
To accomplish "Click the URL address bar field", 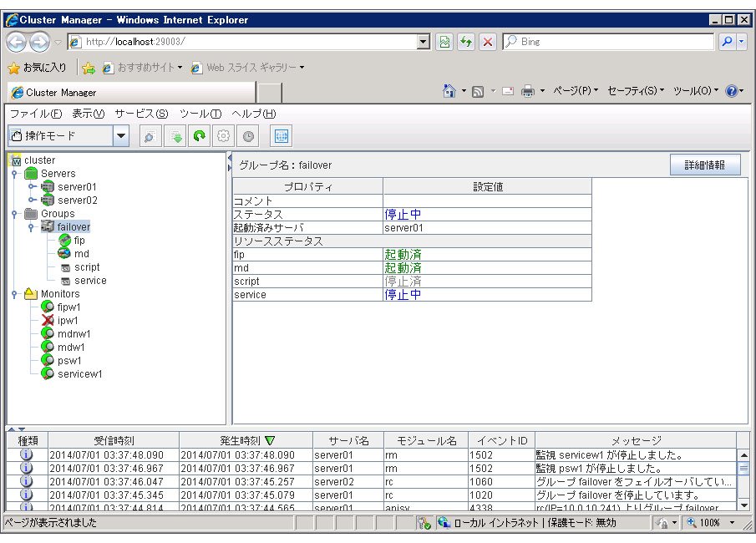I will point(243,42).
